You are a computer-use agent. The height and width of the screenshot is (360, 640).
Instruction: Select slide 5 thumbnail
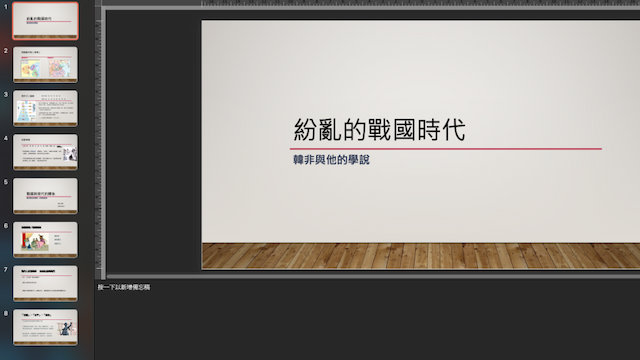(45, 196)
